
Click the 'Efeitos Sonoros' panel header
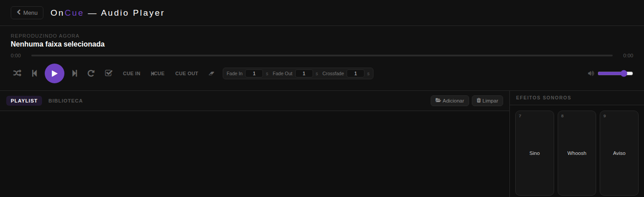(543, 98)
